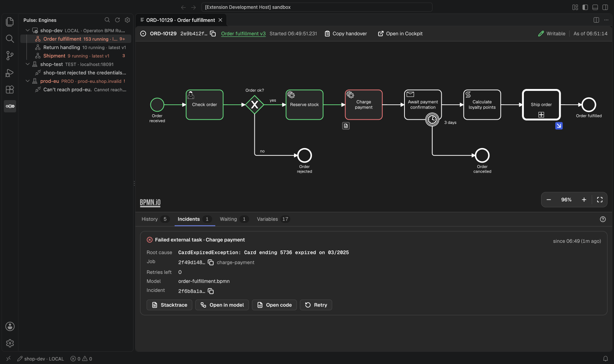Toggle the bottom panel visibility
This screenshot has width=614, height=364.
(x=595, y=7)
